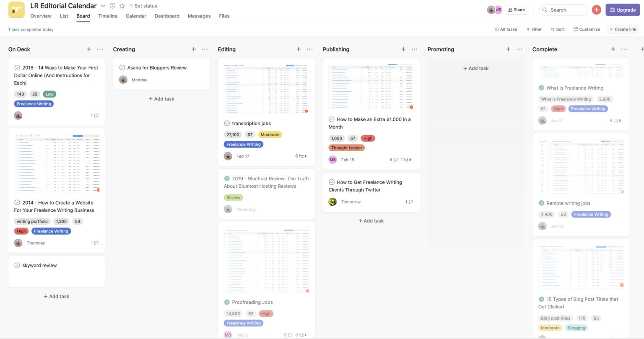Open comment icon on 2014 Website card
Image resolution: width=644 pixels, height=339 pixels.
tap(96, 243)
